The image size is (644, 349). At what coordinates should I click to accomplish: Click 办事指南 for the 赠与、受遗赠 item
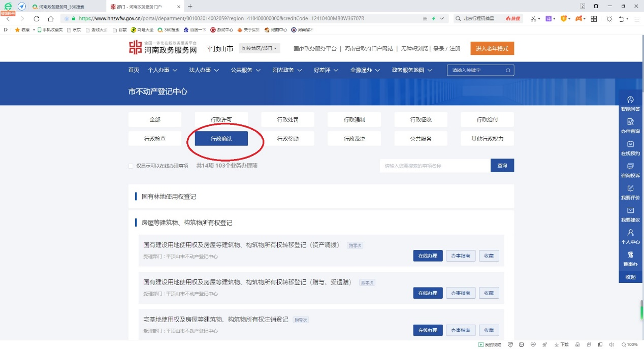click(x=461, y=293)
